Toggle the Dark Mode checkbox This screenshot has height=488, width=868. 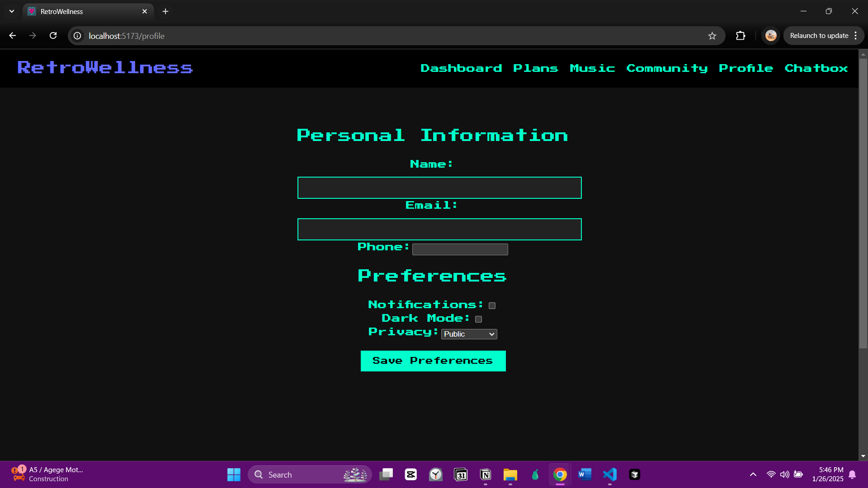click(478, 319)
